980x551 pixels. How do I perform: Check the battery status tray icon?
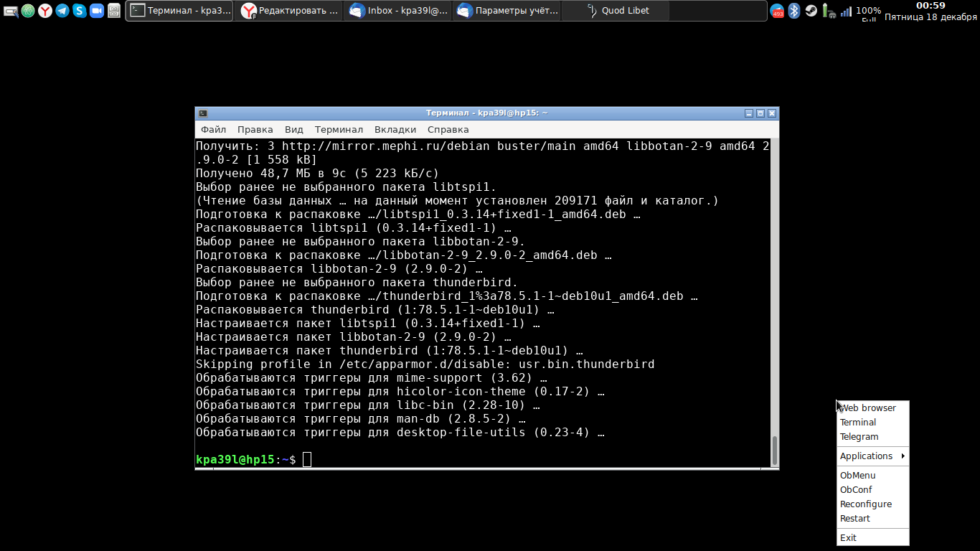click(829, 11)
